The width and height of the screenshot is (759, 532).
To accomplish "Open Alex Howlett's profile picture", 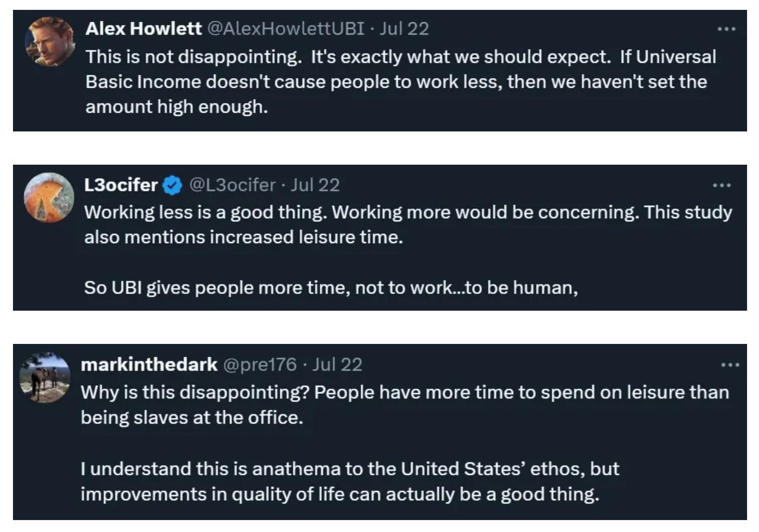I will (x=50, y=42).
